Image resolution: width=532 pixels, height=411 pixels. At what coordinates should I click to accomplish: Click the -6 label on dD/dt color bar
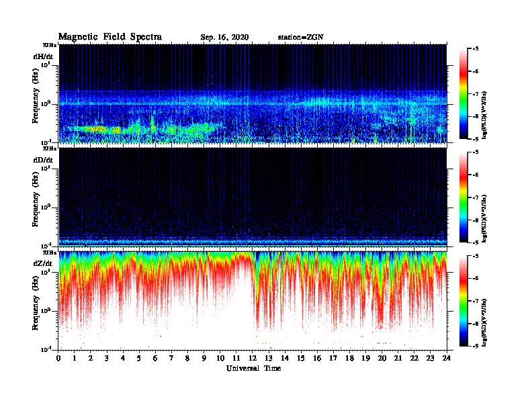(x=476, y=175)
